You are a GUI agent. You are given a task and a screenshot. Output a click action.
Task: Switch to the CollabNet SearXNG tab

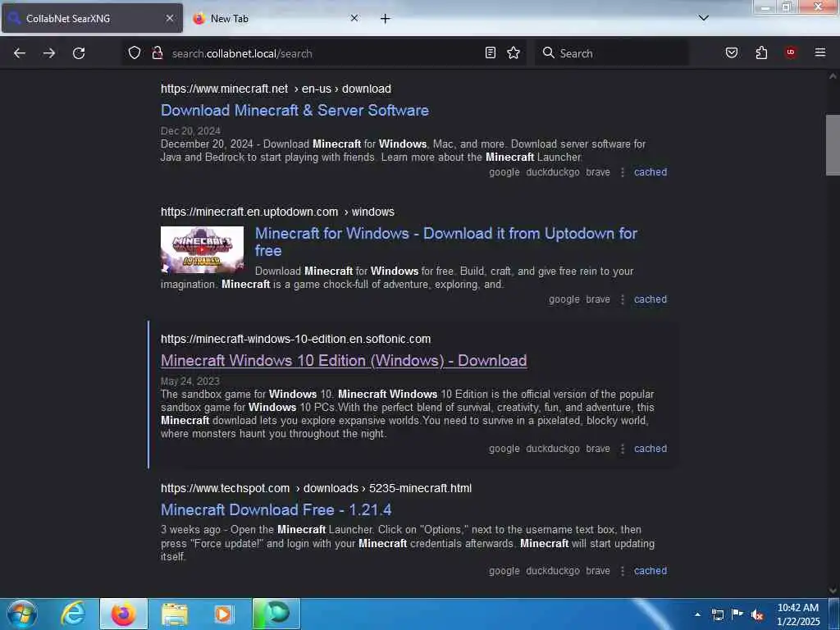[x=92, y=18]
